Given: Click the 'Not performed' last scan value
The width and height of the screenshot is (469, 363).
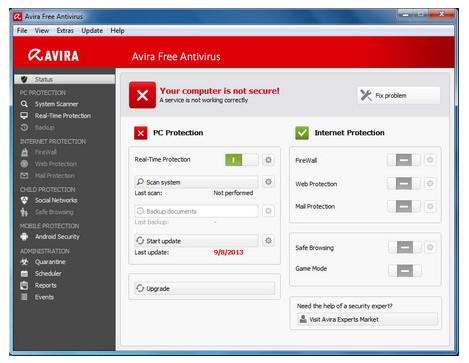Looking at the screenshot, I should pyautogui.click(x=233, y=193).
